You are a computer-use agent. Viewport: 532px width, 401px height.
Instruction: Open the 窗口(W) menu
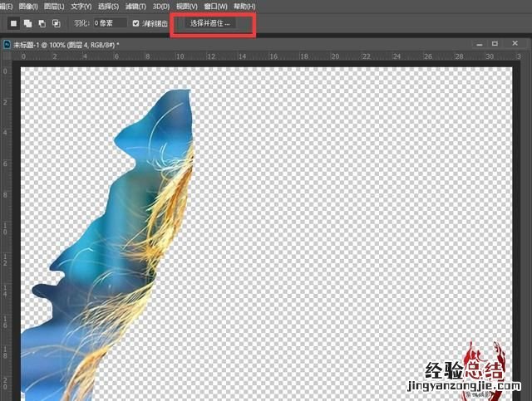pyautogui.click(x=216, y=7)
